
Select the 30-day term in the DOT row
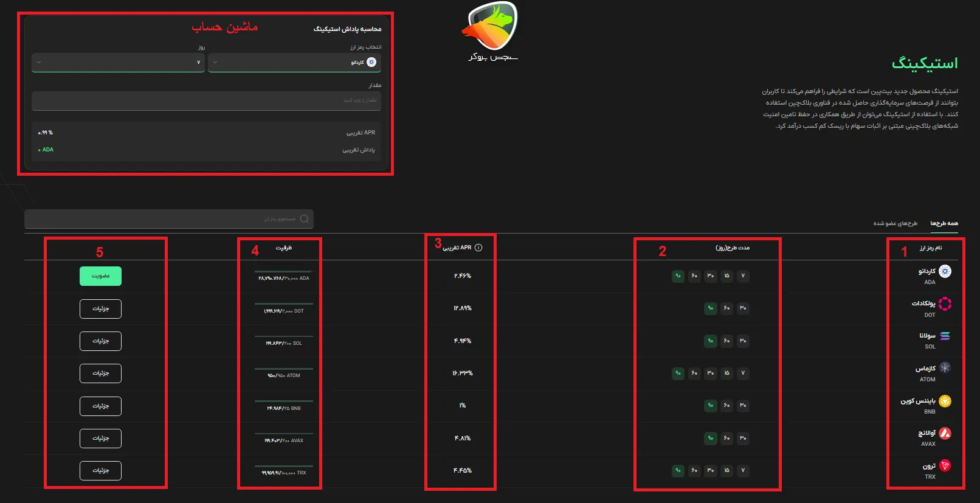pyautogui.click(x=742, y=308)
